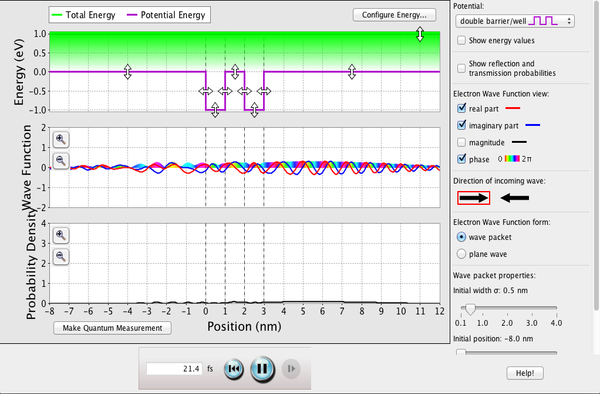This screenshot has height=394, width=600.
Task: Click the 'Initial width σ: 0.5 nm' label
Action: click(x=491, y=290)
